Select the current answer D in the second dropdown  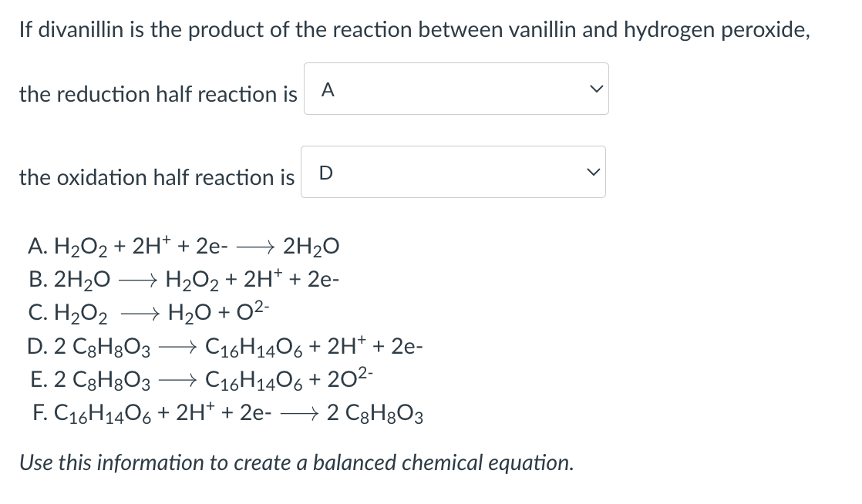[x=326, y=171]
